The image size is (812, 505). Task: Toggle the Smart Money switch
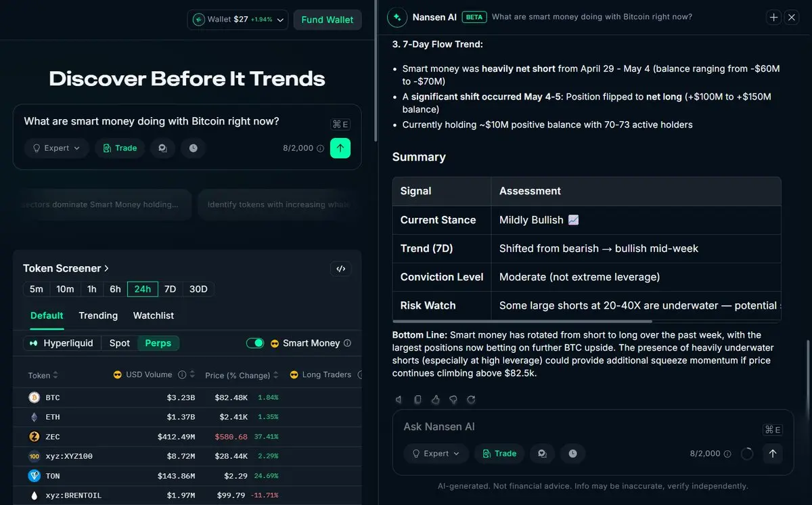(x=255, y=343)
